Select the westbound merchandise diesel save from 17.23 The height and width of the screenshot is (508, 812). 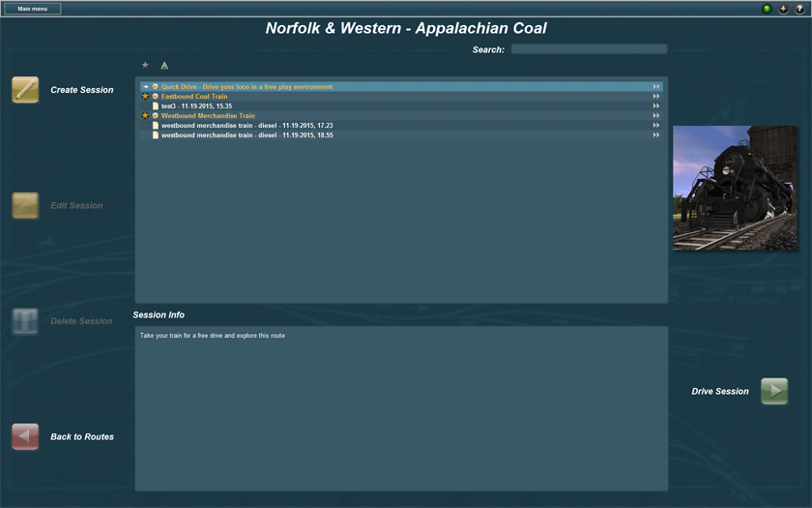point(401,126)
